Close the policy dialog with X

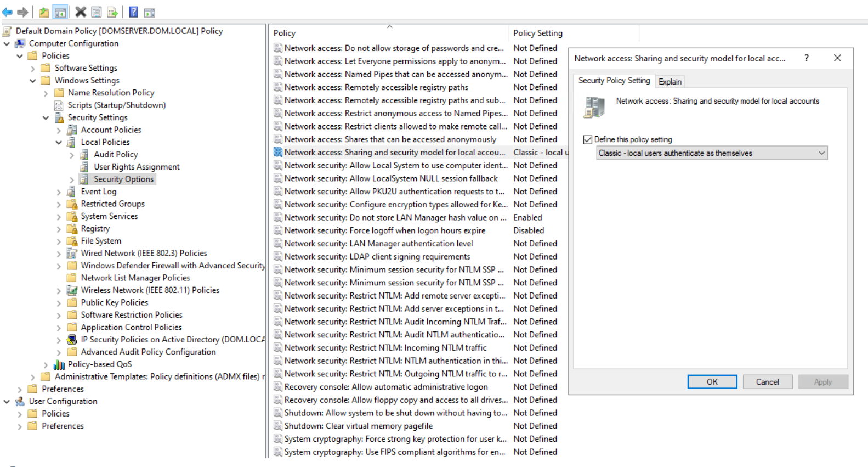click(x=837, y=58)
